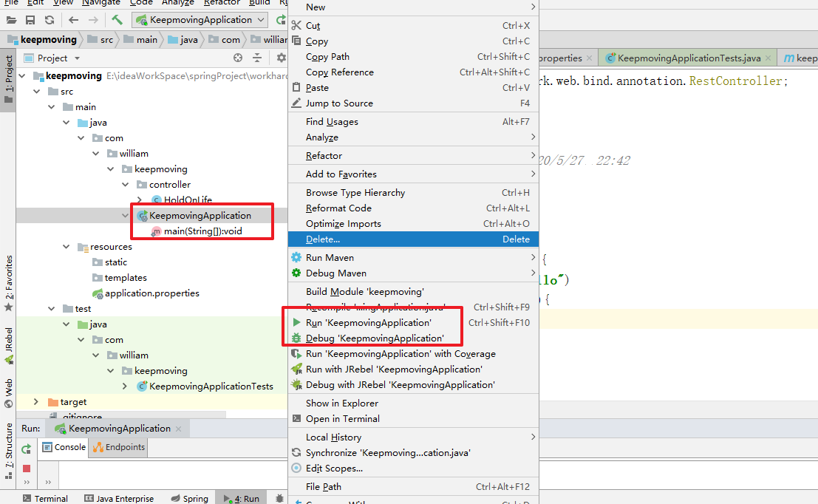The height and width of the screenshot is (504, 818).
Task: Click the Open folder toolbar icon
Action: pyautogui.click(x=12, y=21)
